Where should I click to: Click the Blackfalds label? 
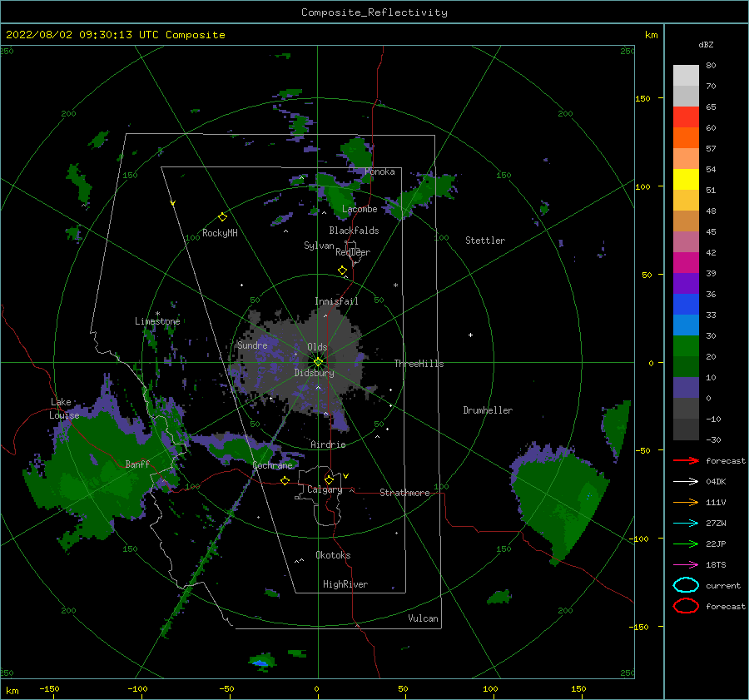[x=354, y=231]
